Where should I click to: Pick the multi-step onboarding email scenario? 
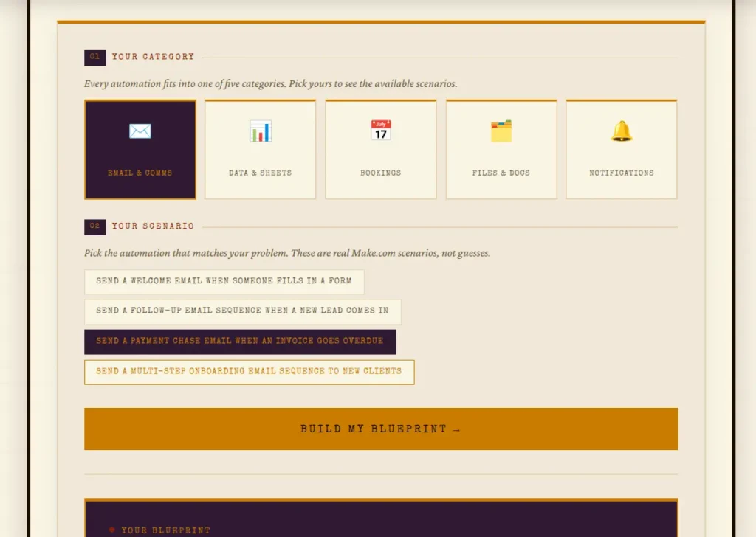pos(249,372)
